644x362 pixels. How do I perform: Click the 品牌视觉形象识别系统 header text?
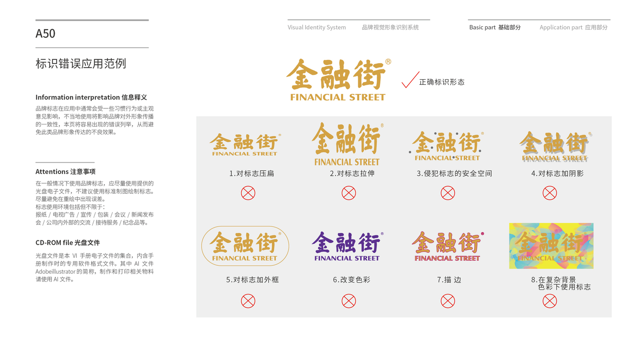(390, 27)
